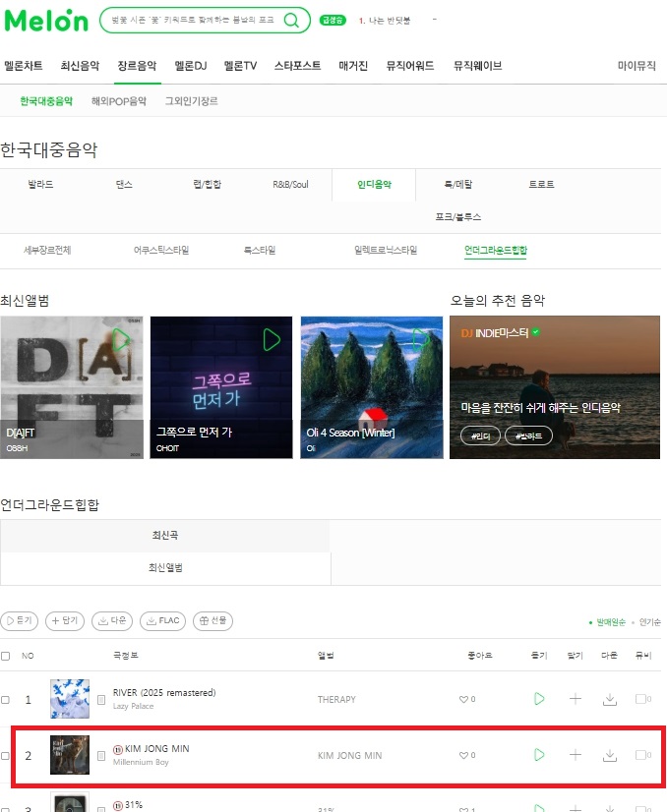The width and height of the screenshot is (667, 812).
Task: Play RIVER (2025 remastered) song
Action: coord(539,699)
